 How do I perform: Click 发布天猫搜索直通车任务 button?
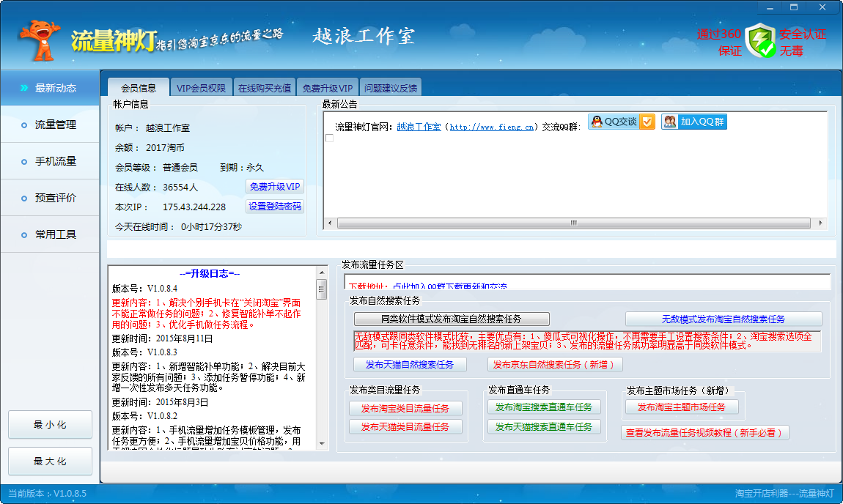pyautogui.click(x=543, y=426)
